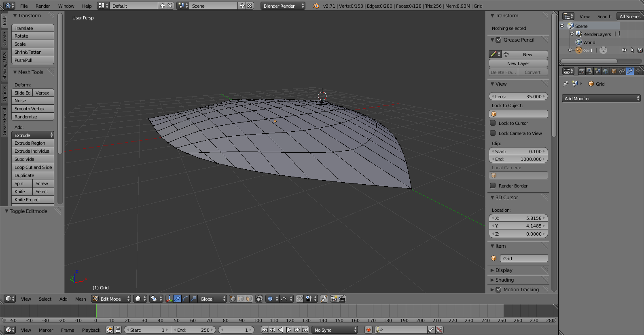Jump to the start frame

click(265, 330)
